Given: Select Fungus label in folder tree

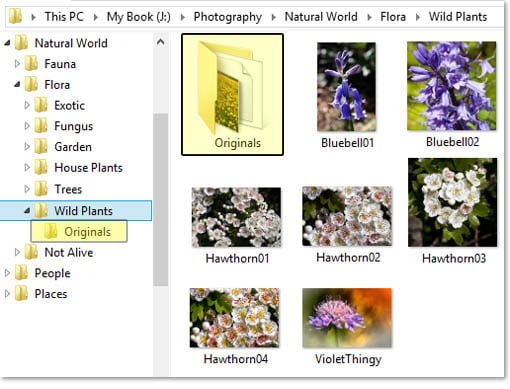Looking at the screenshot, I should pyautogui.click(x=73, y=126).
